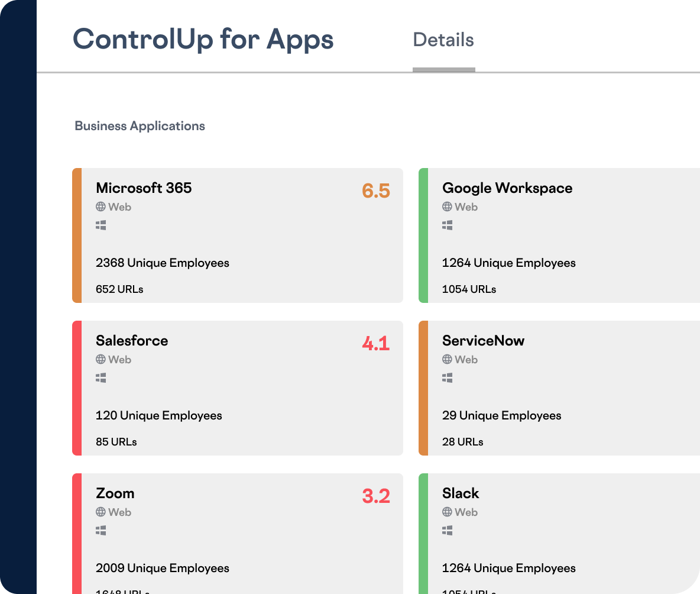This screenshot has width=700, height=594.
Task: Click the Microsoft 365 score 6.5
Action: pos(376,191)
